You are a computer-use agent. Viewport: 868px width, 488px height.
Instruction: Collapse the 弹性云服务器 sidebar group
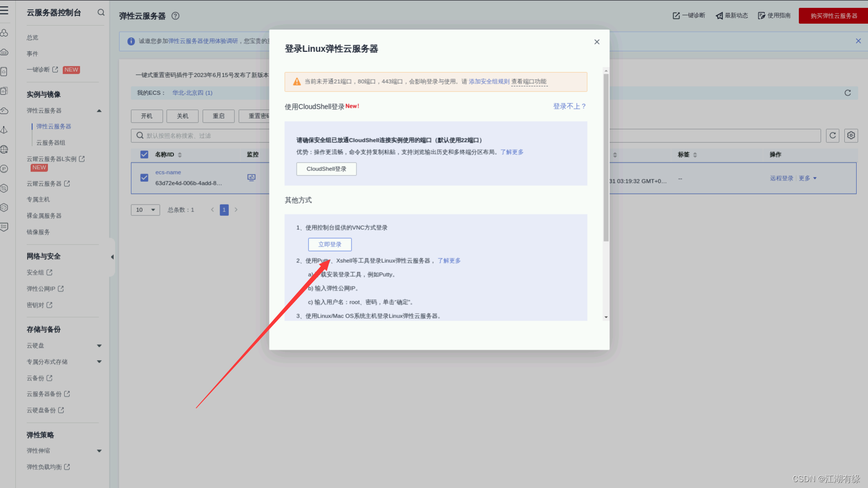[x=99, y=111]
